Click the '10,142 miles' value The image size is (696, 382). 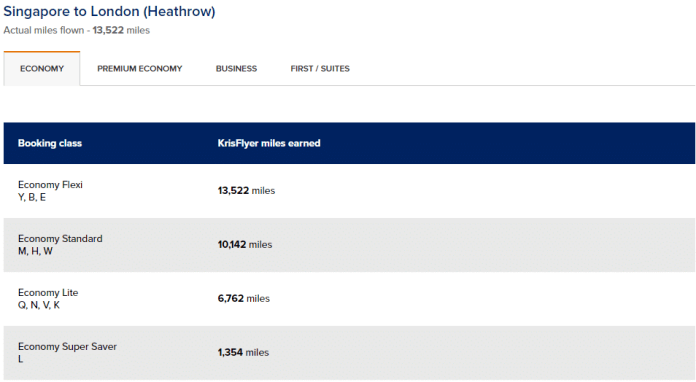click(x=245, y=244)
